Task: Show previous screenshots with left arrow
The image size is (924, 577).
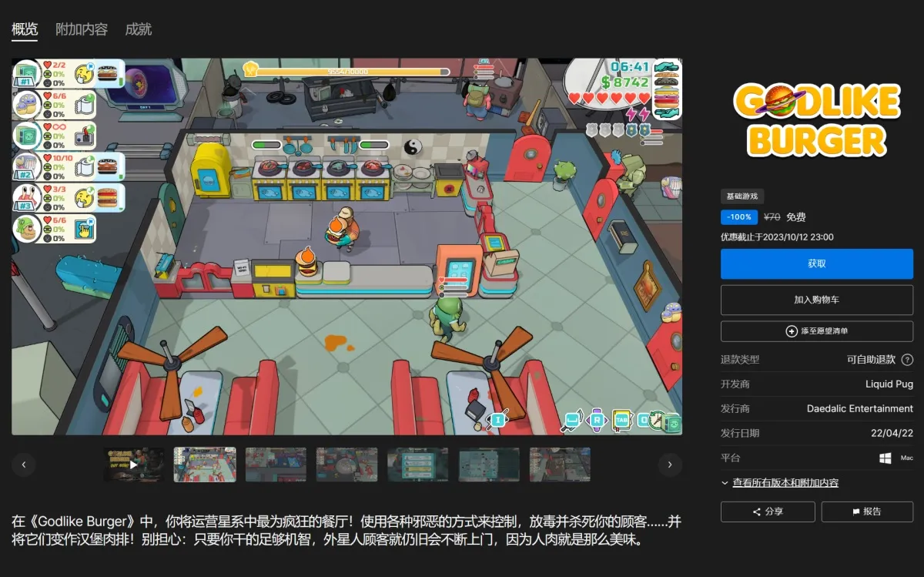Action: [24, 465]
